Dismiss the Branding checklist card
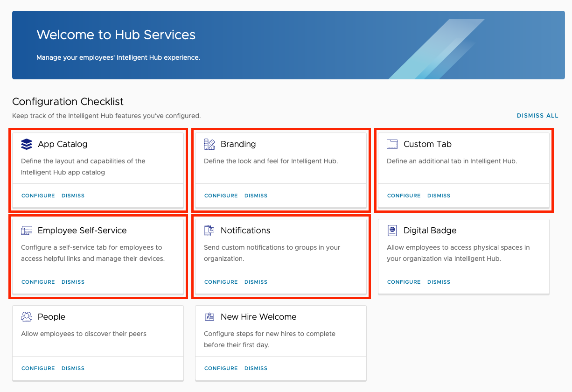 click(256, 196)
